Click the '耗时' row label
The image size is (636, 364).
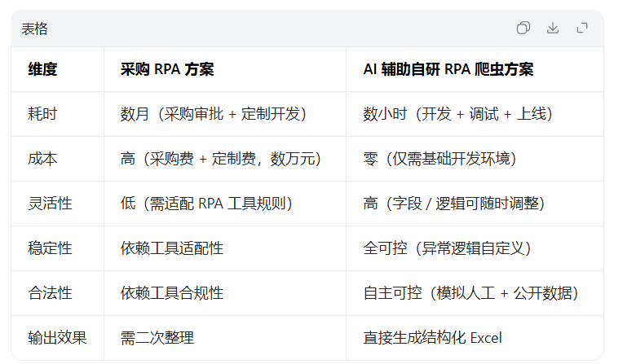(42, 114)
